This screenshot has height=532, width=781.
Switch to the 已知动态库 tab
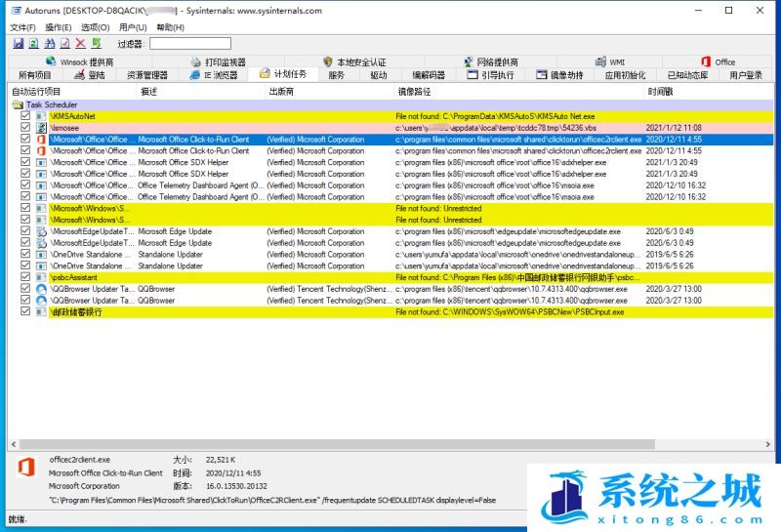coord(687,75)
